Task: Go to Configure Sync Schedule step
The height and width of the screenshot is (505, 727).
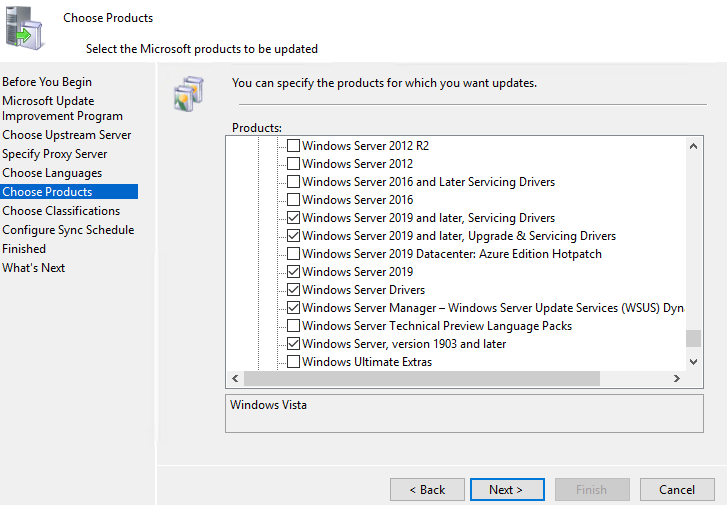Action: 68,230
